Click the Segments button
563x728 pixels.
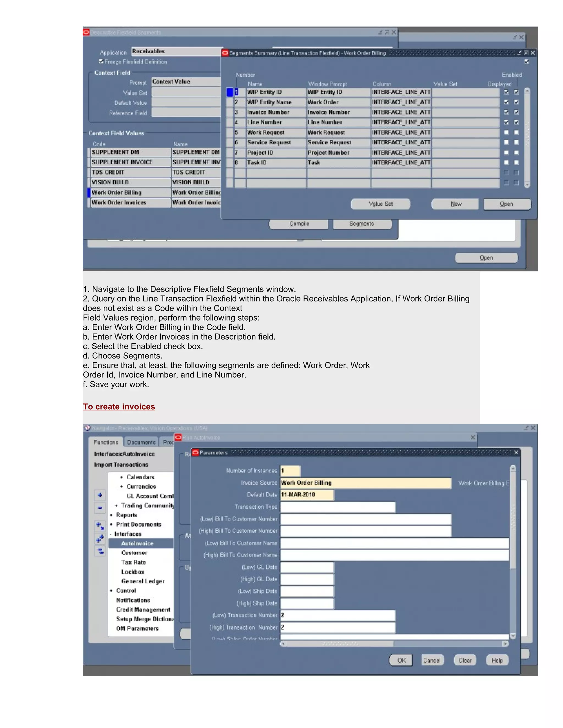[x=362, y=224]
